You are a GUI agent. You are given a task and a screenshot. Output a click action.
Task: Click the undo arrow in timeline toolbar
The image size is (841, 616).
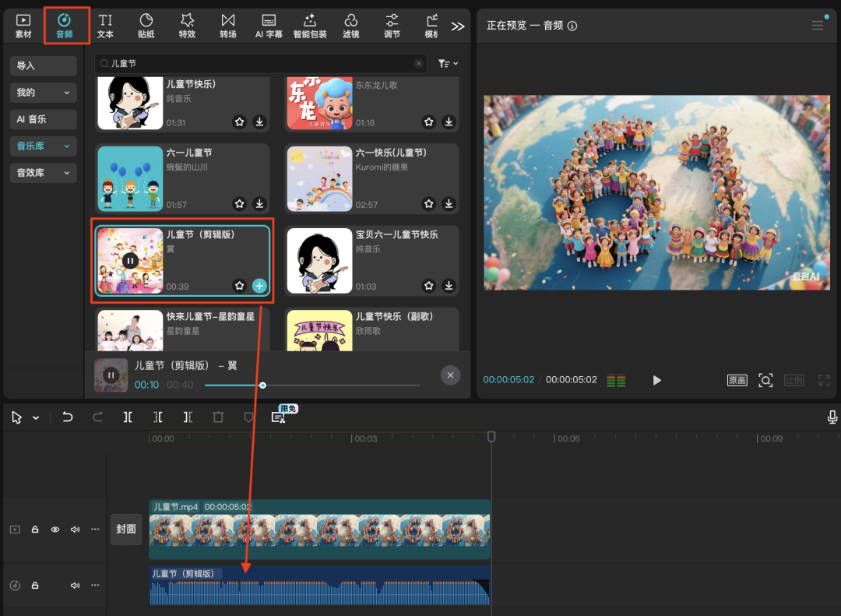coord(68,417)
